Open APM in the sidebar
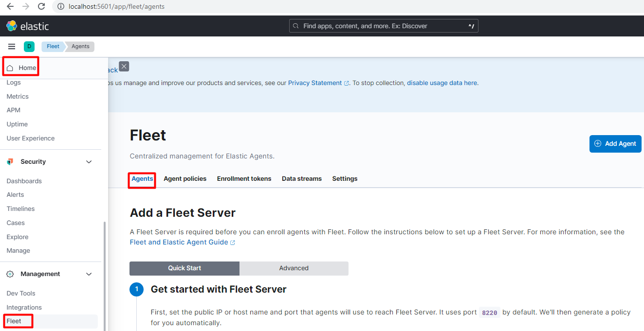This screenshot has width=644, height=331. point(14,110)
